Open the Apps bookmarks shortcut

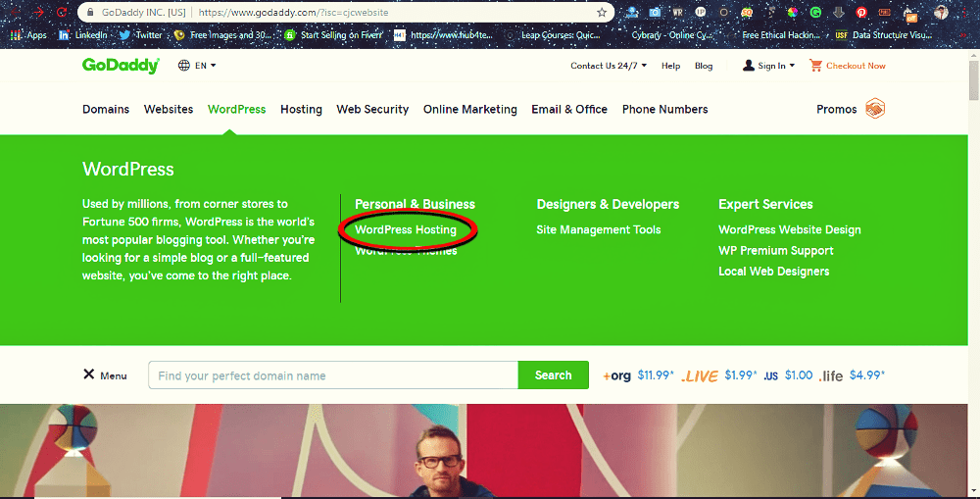pos(28,35)
